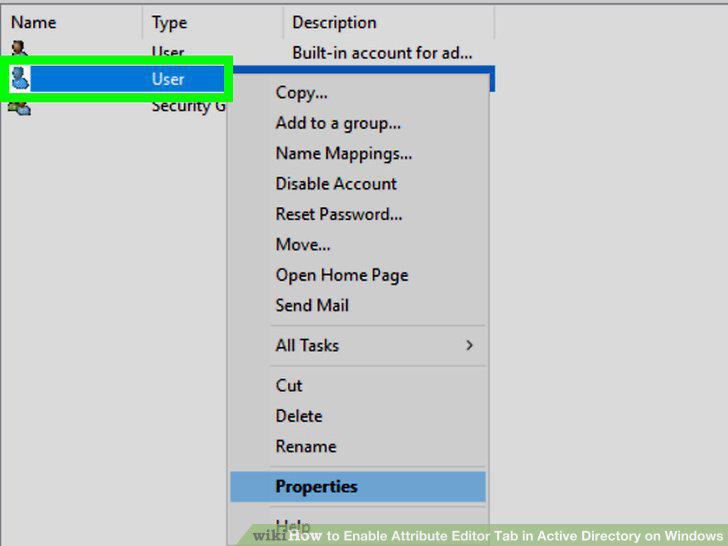
Task: Sort by the Name column header
Action: coord(71,22)
